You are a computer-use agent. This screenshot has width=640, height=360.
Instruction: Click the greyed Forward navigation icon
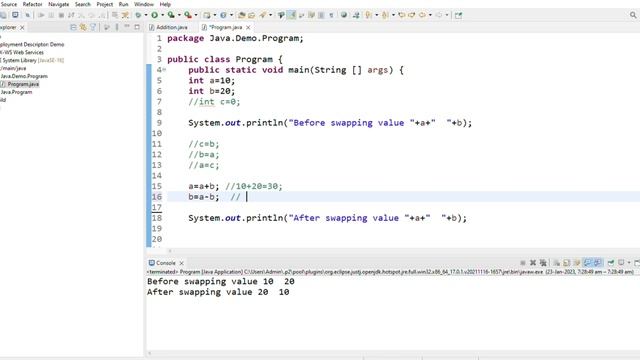pos(439,15)
